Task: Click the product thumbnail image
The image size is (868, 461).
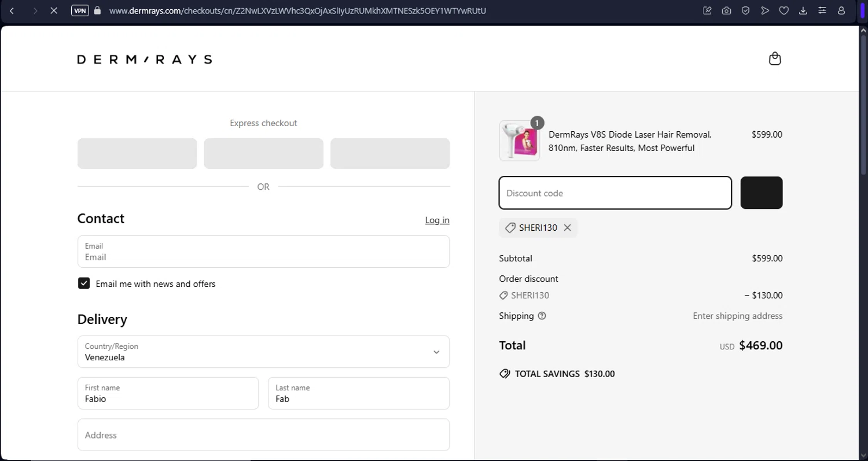Action: click(520, 141)
